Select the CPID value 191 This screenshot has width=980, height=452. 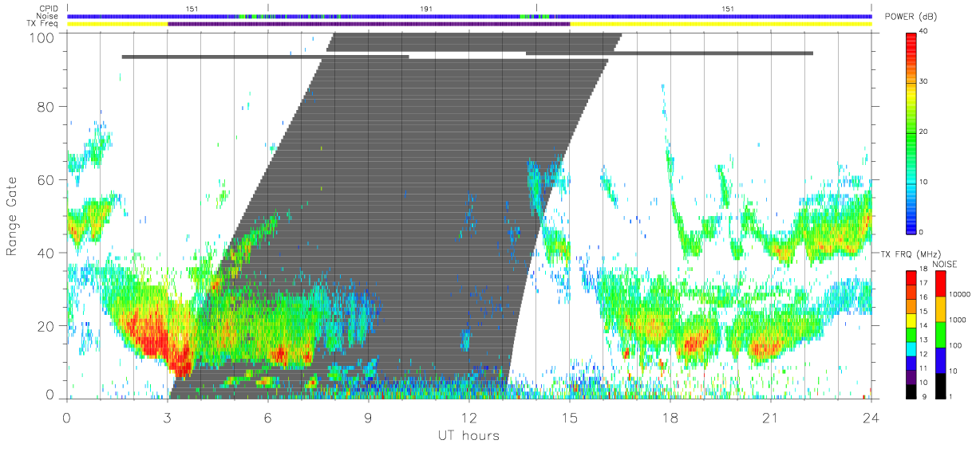tap(426, 9)
